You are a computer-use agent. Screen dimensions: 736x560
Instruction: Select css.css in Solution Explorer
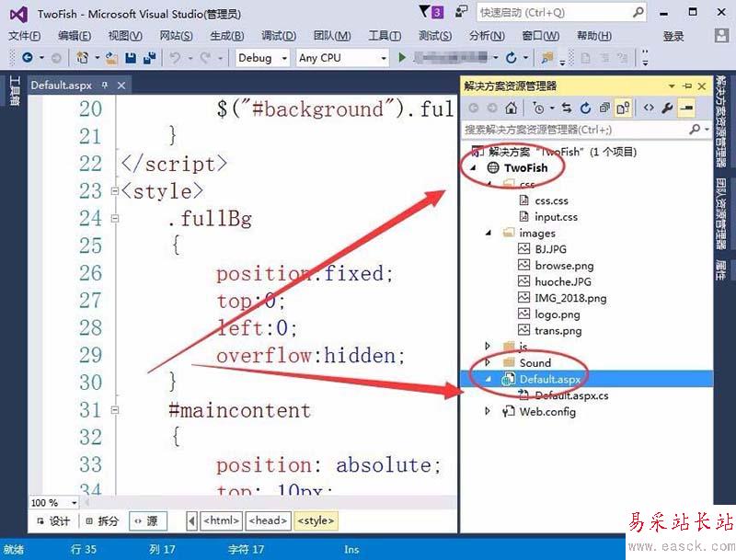(551, 200)
